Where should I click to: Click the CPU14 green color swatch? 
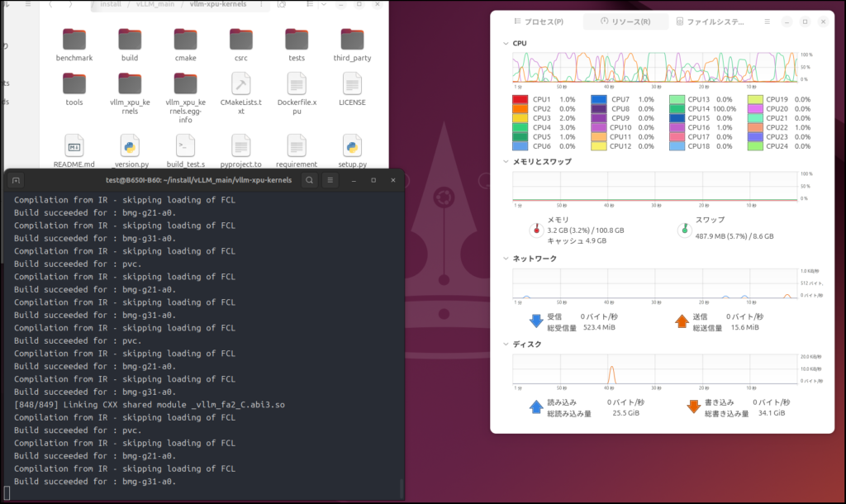(x=677, y=108)
